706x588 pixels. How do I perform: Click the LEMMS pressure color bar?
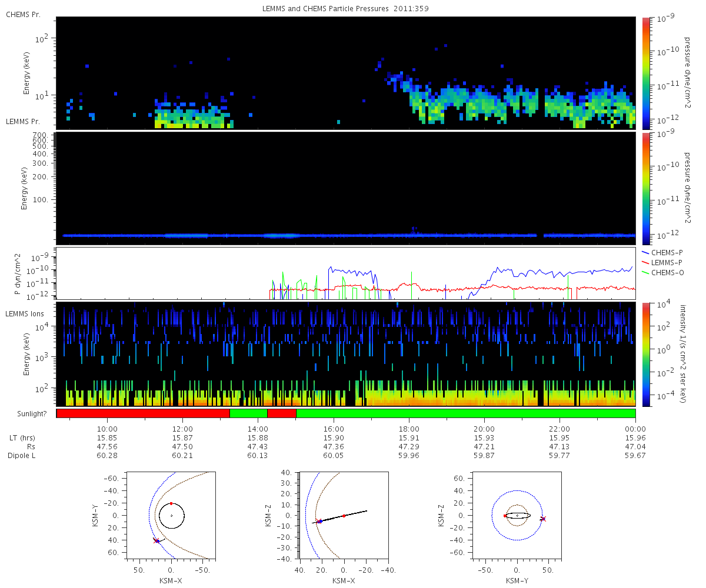tap(645, 188)
